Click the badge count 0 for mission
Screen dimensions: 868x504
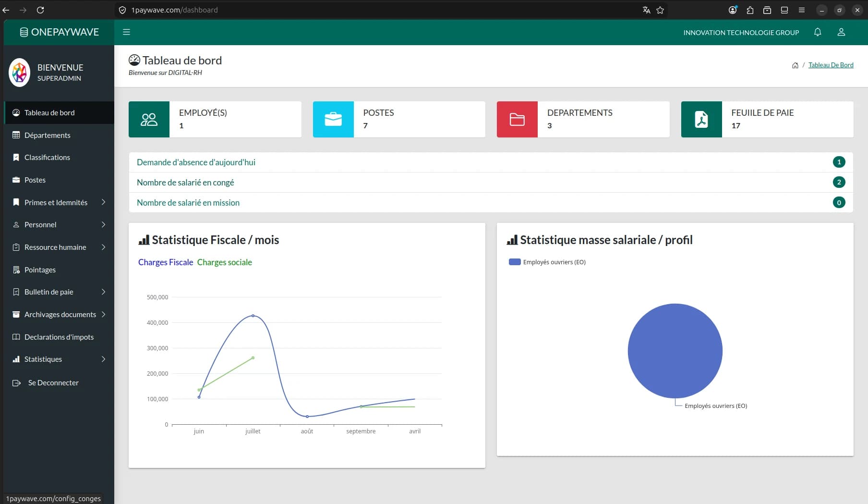click(839, 202)
